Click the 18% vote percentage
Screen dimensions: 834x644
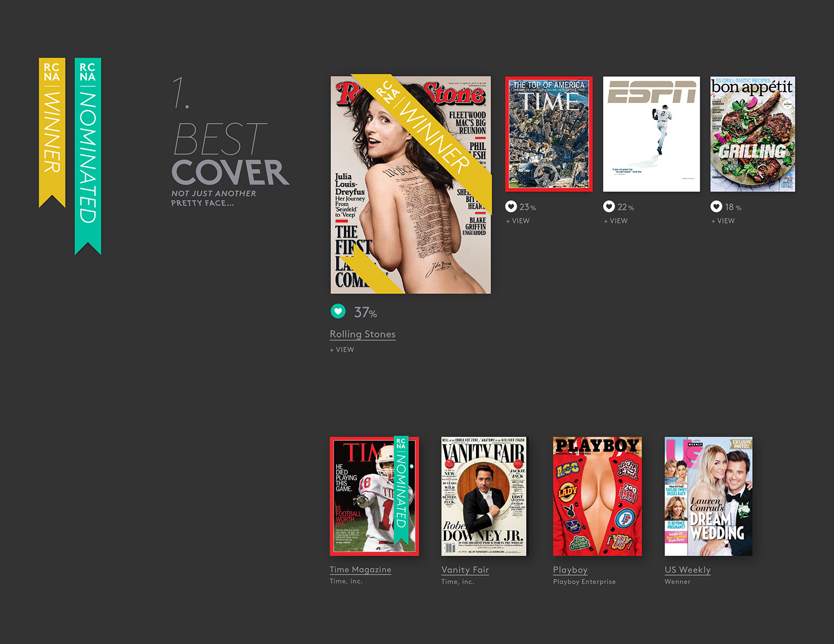[x=733, y=207]
